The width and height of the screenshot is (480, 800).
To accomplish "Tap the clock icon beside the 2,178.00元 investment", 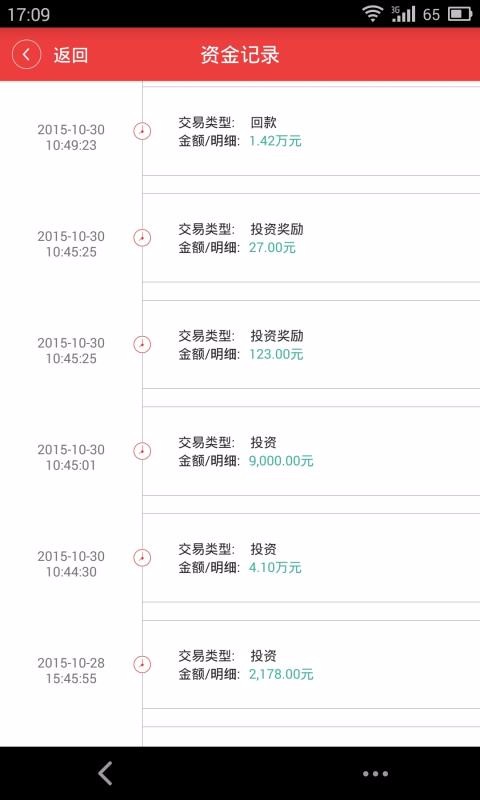I will (x=142, y=665).
